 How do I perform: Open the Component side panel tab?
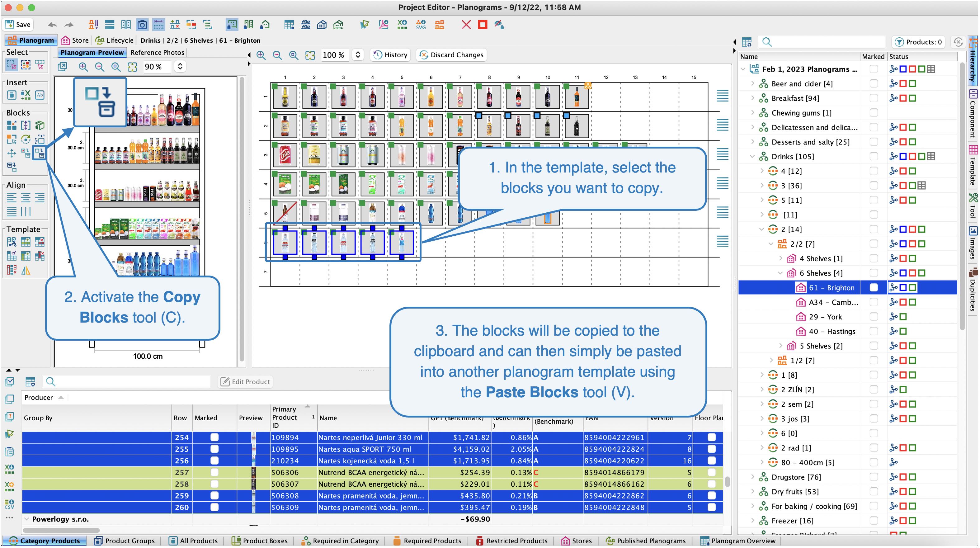point(973,114)
